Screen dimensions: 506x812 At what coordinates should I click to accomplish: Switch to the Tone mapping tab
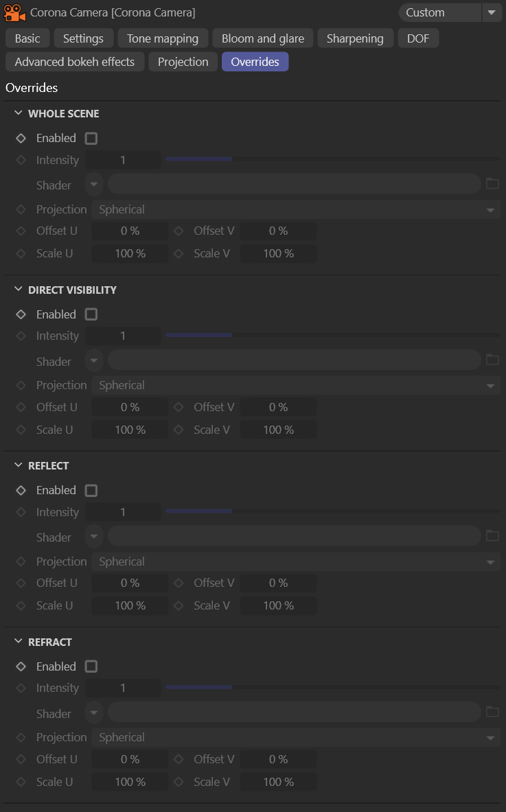pos(163,38)
